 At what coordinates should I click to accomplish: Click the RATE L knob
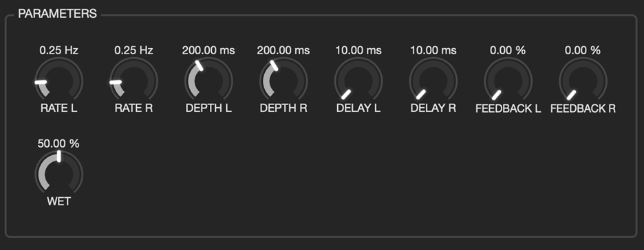[x=58, y=80]
